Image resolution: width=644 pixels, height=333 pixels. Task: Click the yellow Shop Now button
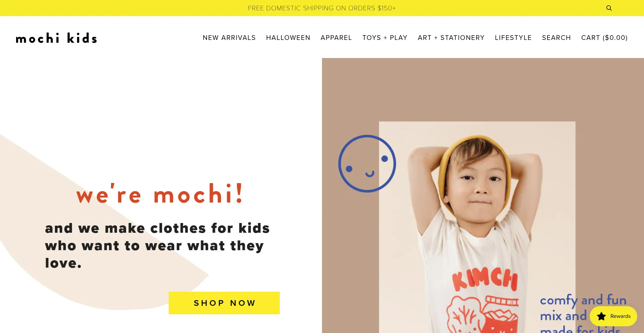tap(224, 303)
